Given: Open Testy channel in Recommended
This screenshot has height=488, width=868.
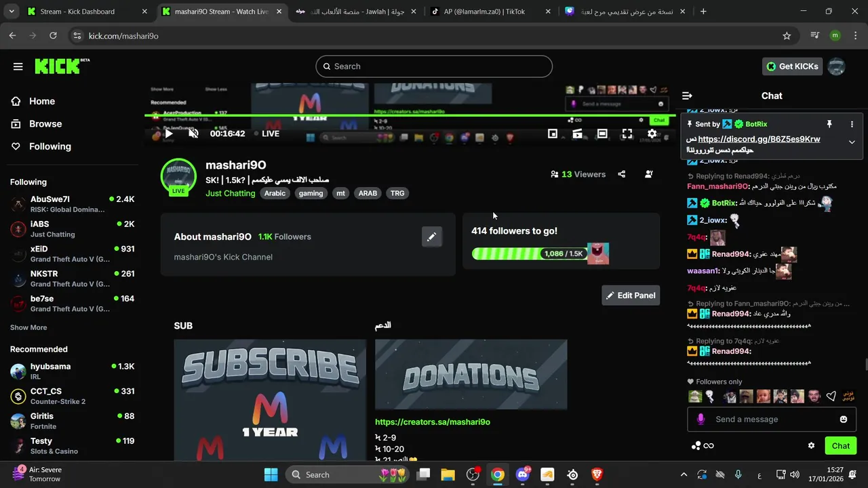Looking at the screenshot, I should click(x=72, y=445).
